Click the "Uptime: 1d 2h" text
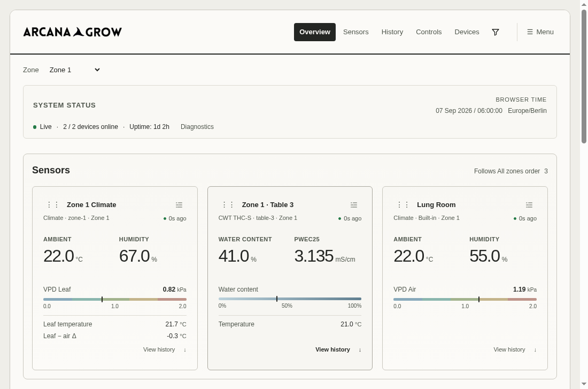Viewport: 588px width, 389px height. click(149, 127)
